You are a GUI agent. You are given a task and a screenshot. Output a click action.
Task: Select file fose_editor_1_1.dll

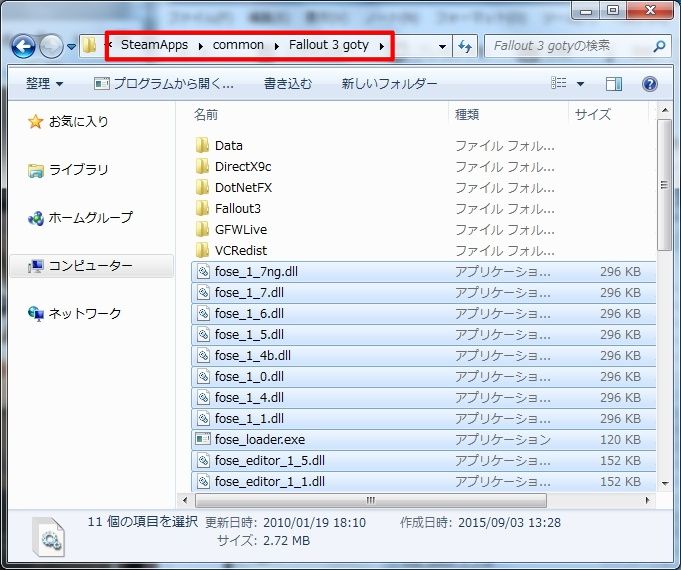423,481
